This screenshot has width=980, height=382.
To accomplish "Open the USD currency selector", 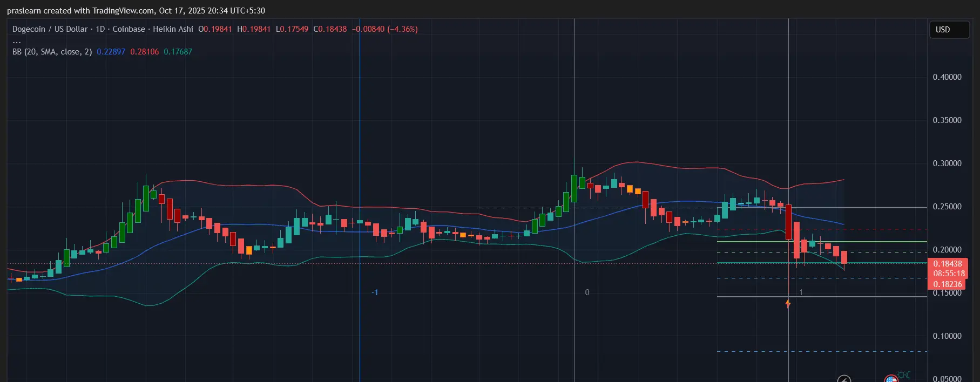I will point(949,30).
